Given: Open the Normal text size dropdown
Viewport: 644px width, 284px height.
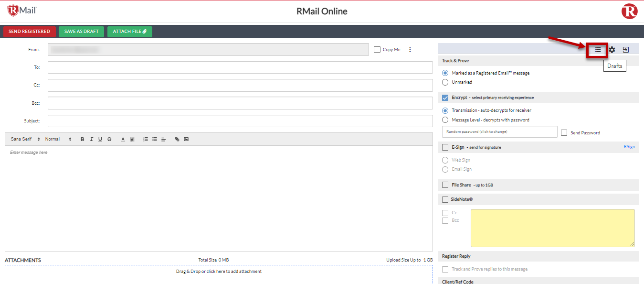Looking at the screenshot, I should coord(58,139).
